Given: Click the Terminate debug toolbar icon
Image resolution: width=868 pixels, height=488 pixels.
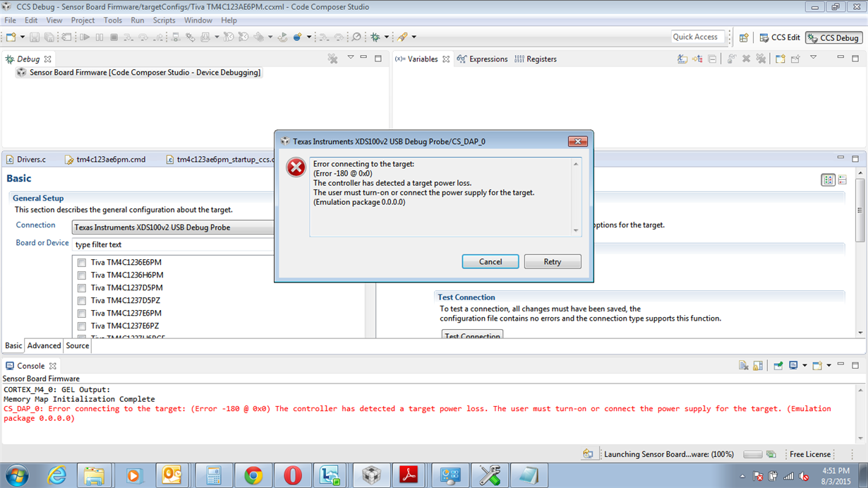Looking at the screenshot, I should coord(114,37).
